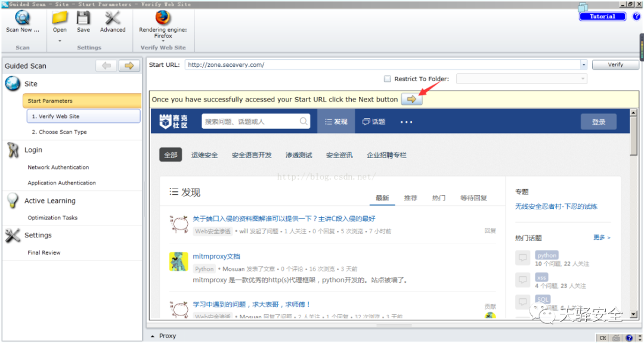Open the Start URL dropdown arrow

(x=584, y=65)
